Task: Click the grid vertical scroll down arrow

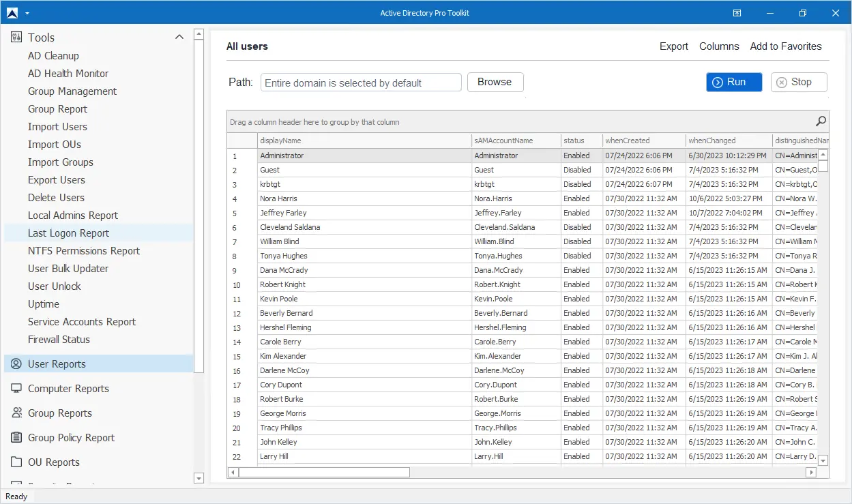Action: pyautogui.click(x=823, y=460)
